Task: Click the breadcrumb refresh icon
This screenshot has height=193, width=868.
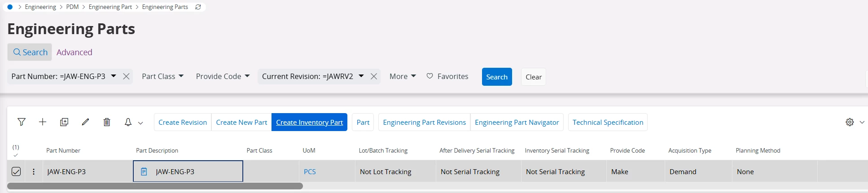Action: pyautogui.click(x=198, y=7)
